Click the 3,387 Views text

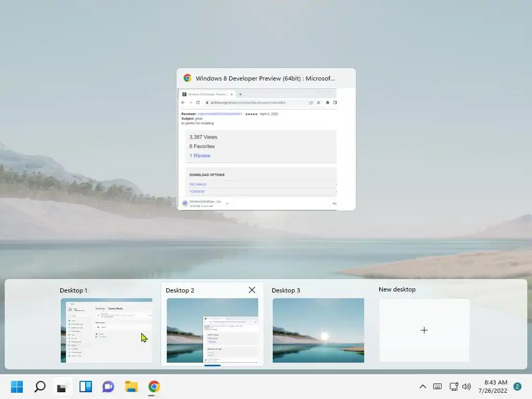203,137
